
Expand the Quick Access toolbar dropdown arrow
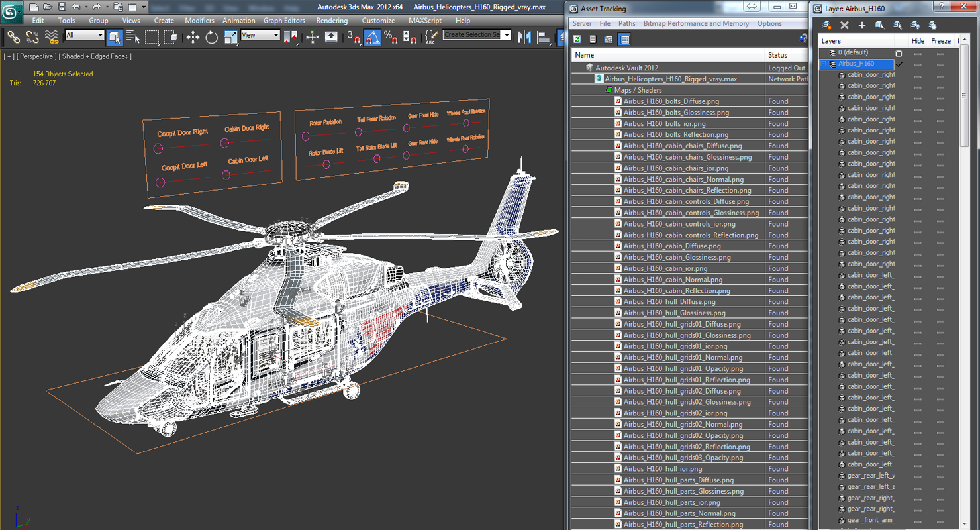[x=144, y=7]
